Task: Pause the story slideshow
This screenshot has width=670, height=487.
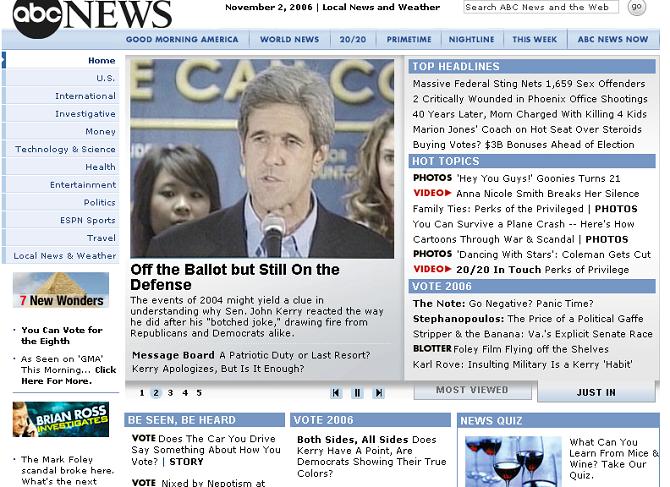Action: coord(357,393)
